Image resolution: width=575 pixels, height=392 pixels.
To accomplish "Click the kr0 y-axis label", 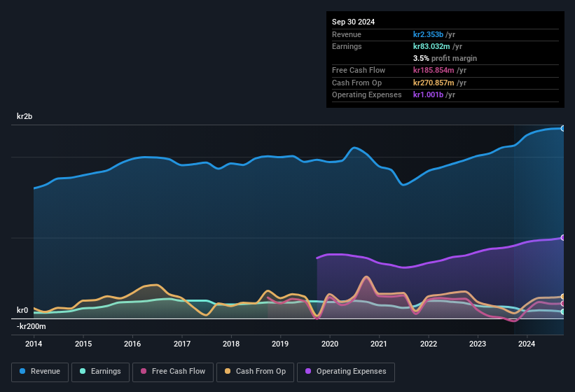I will (x=22, y=310).
